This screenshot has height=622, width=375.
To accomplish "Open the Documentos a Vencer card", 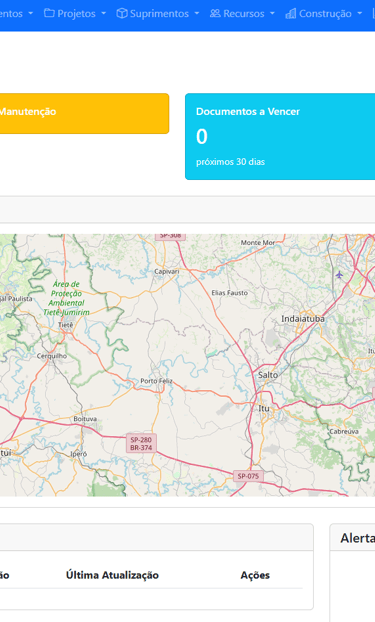I will point(280,136).
